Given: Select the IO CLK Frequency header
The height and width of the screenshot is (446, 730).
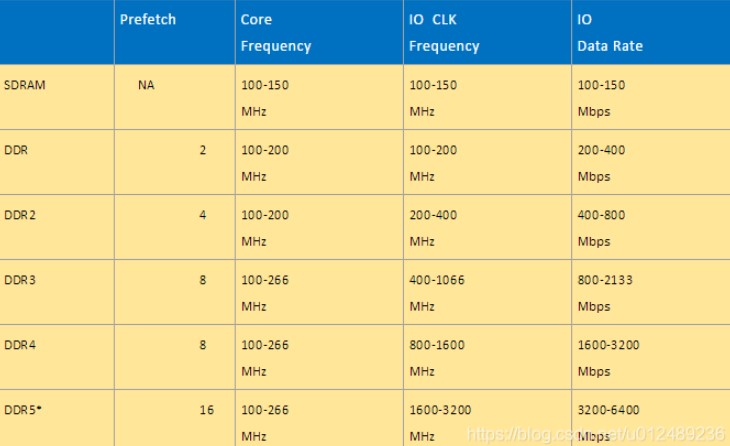Looking at the screenshot, I should pos(444,33).
